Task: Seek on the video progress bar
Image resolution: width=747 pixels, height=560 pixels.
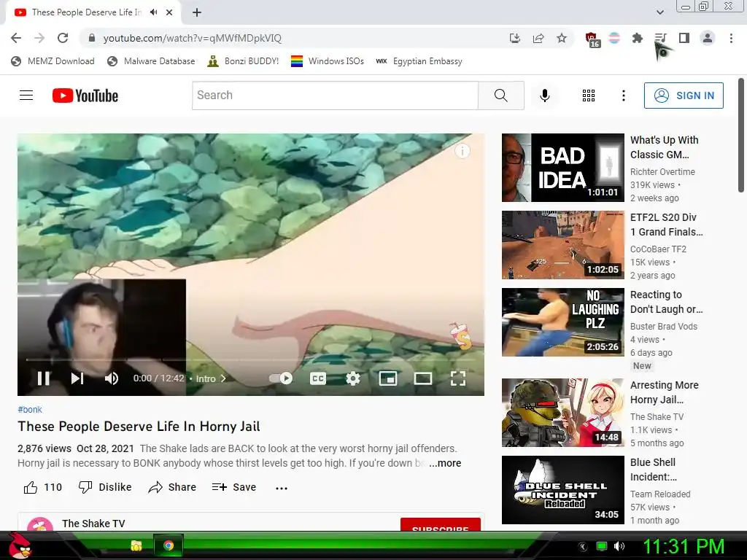Action: pos(251,360)
